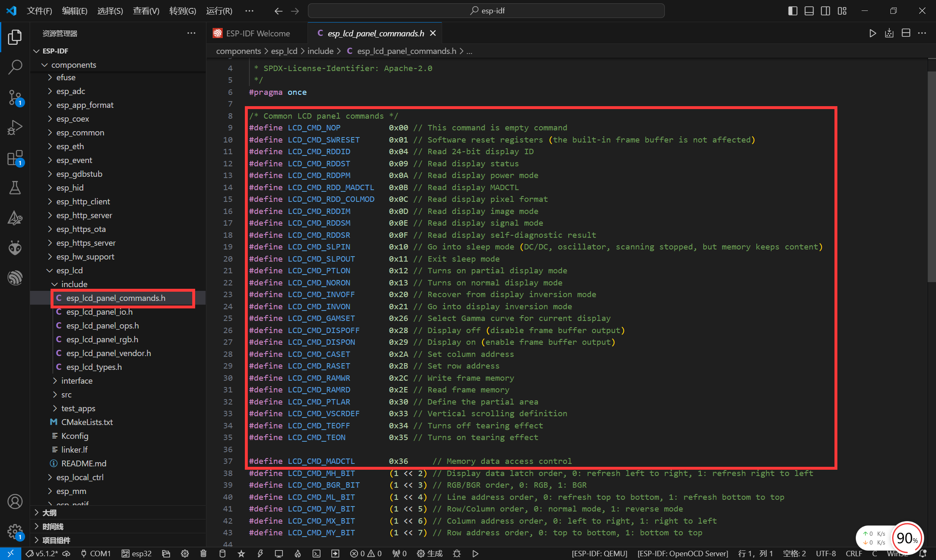Viewport: 936px width, 560px height.
Task: Open Explorer panel More Actions ellipsis
Action: pos(191,33)
